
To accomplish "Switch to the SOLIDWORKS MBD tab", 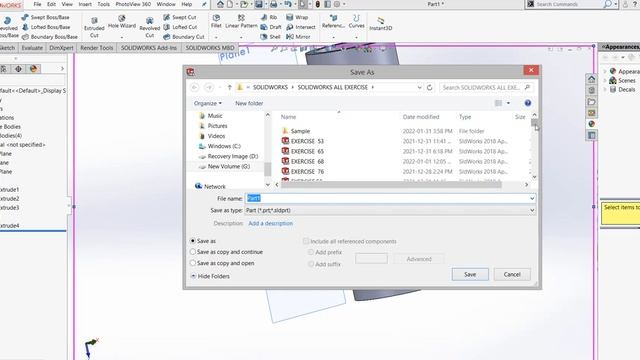I will coord(210,48).
